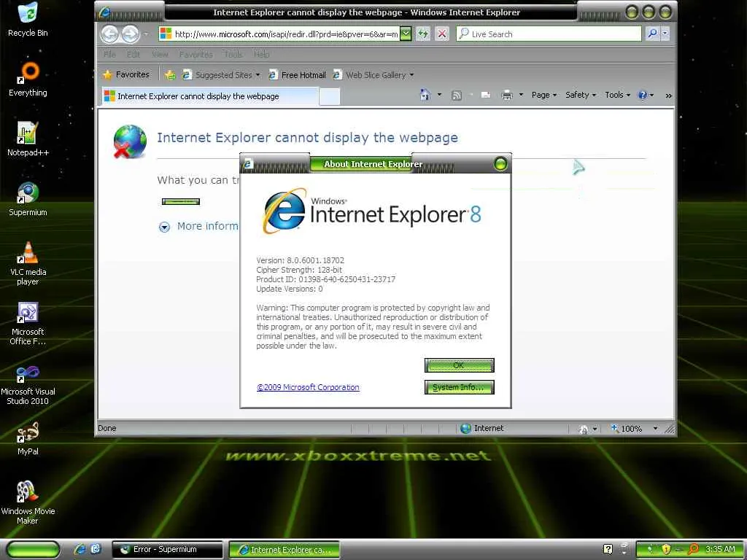Click the Live Search magnifier button
Viewport: 747px width, 560px height.
[652, 34]
